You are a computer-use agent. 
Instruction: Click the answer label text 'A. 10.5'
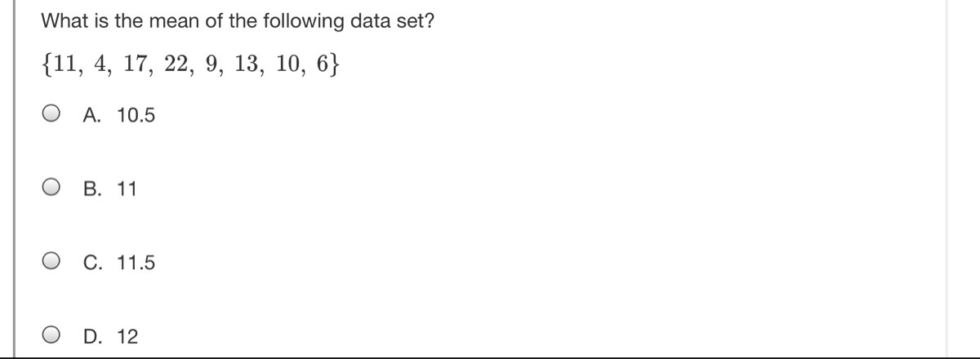(x=119, y=116)
